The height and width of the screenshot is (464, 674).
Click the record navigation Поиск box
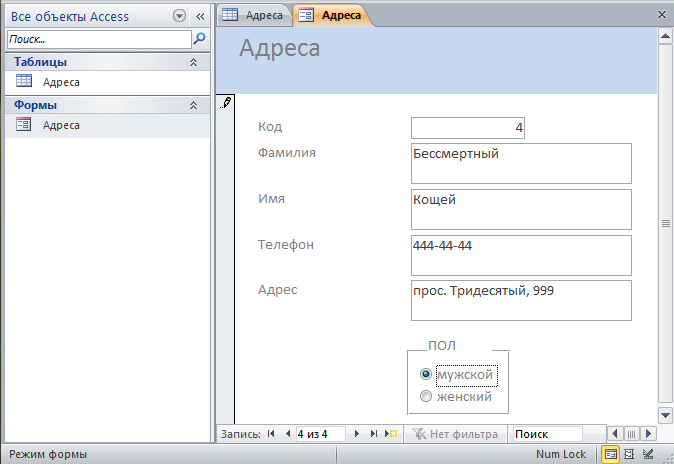(x=548, y=434)
